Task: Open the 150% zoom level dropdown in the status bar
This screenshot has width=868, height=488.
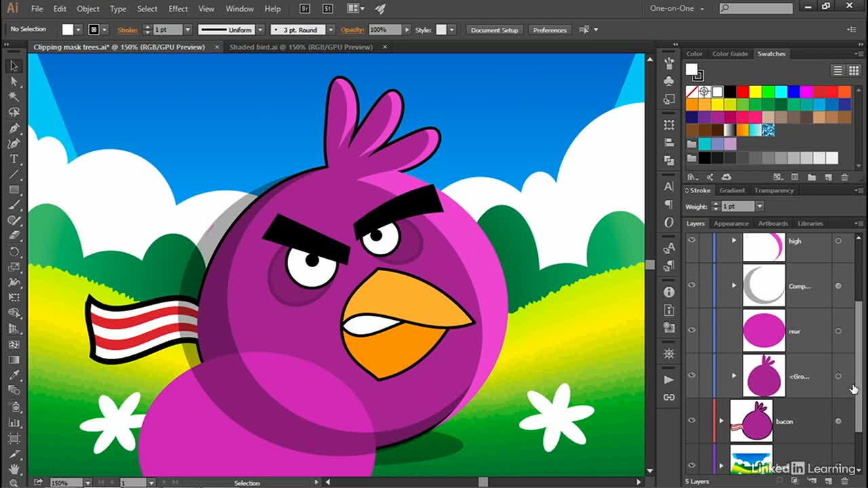Action: [x=87, y=483]
